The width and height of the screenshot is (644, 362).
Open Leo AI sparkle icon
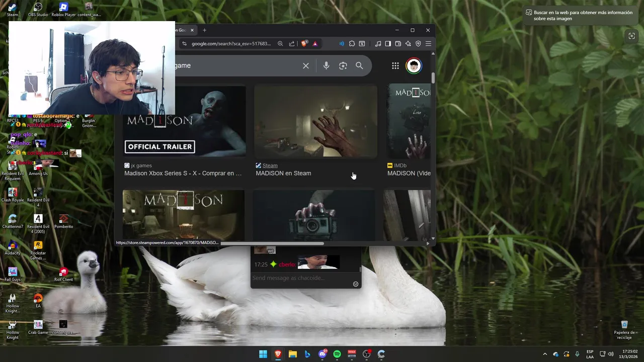click(408, 44)
